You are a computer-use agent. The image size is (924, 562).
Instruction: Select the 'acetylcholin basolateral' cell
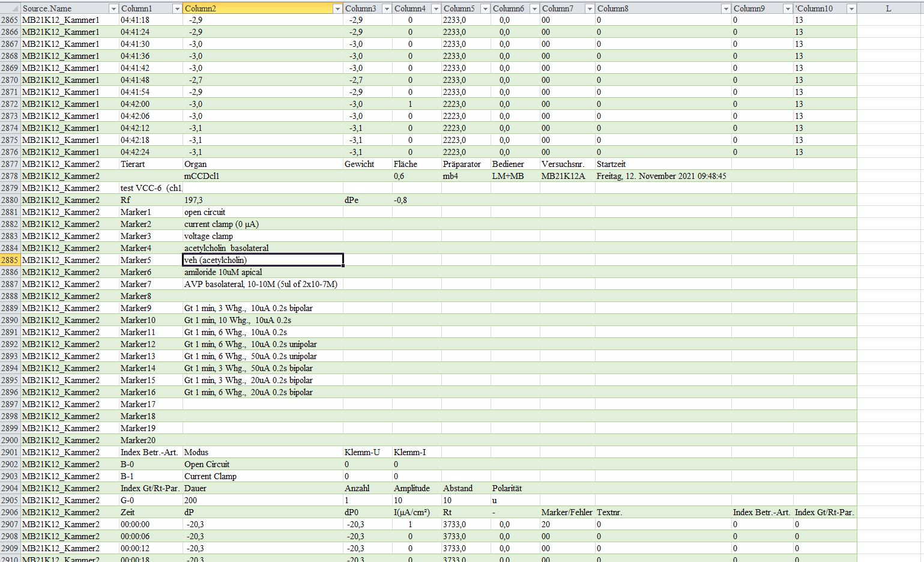point(262,248)
